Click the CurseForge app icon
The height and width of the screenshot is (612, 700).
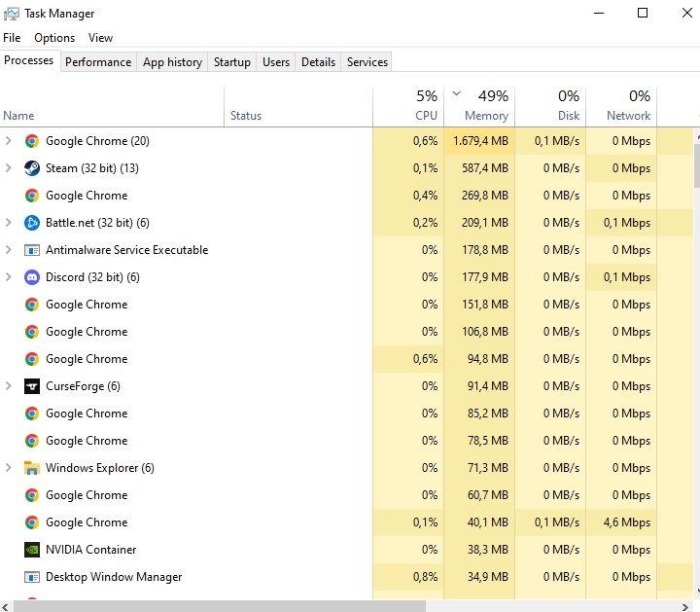click(x=32, y=386)
